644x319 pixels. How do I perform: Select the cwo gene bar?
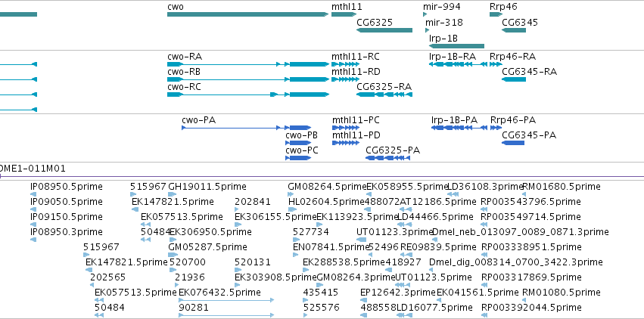click(247, 14)
